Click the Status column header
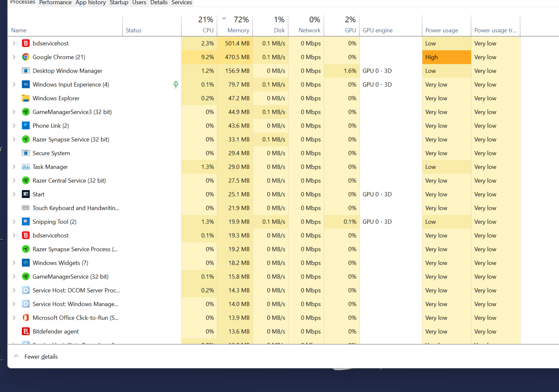The image size is (559, 392). (152, 26)
